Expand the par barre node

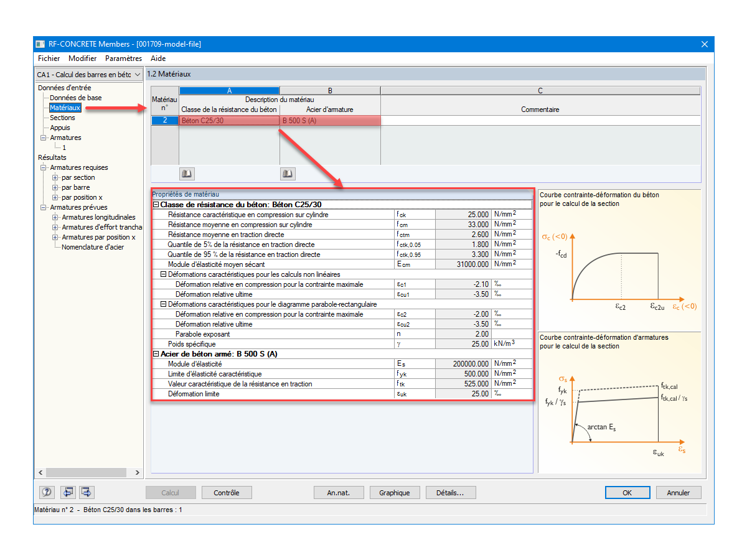55,187
